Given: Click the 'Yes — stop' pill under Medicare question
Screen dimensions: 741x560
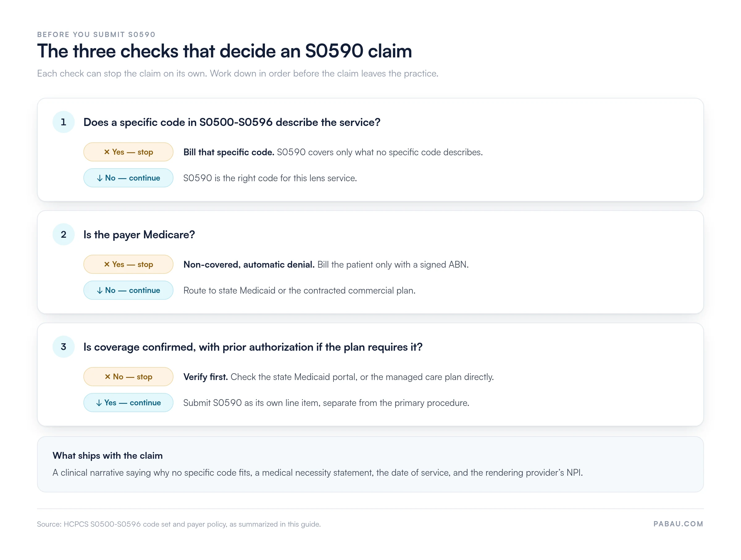Looking at the screenshot, I should (128, 264).
